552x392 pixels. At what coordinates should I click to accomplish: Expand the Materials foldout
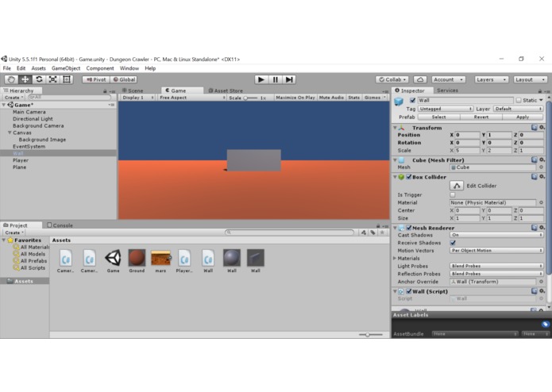point(395,258)
